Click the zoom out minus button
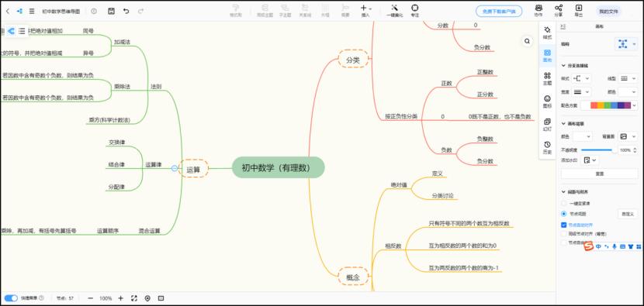This screenshot has width=644, height=306. [x=90, y=298]
